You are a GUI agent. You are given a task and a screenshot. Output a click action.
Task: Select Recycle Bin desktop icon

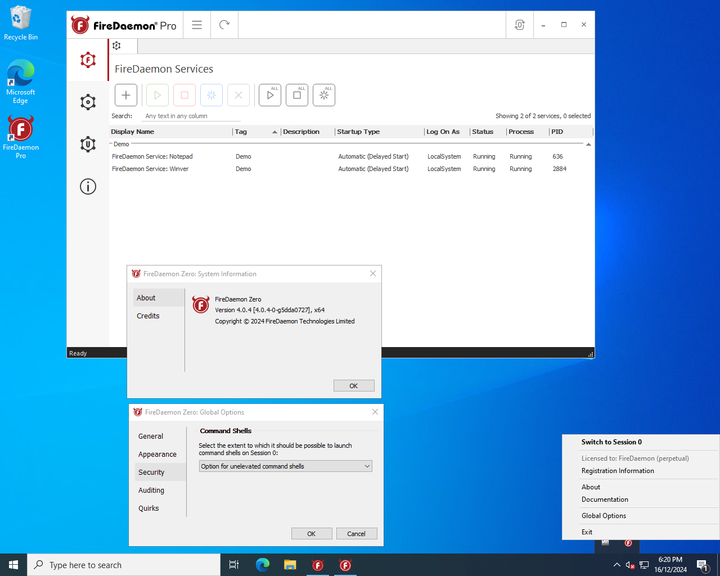[x=20, y=23]
